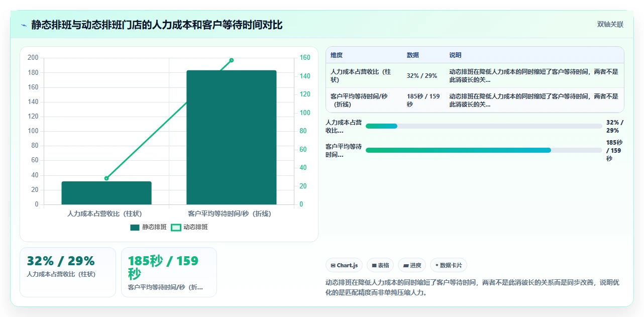
Task: Click the 32% / 29% table cell
Action: [422, 76]
